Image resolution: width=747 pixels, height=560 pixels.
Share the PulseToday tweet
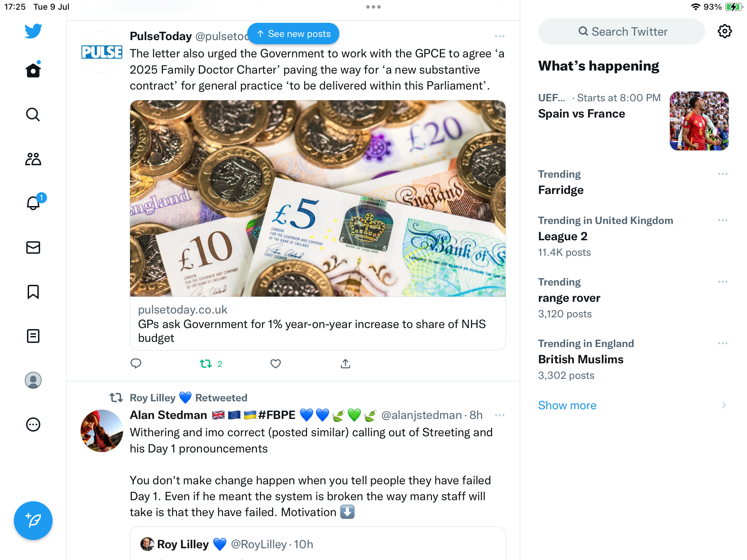coord(345,364)
